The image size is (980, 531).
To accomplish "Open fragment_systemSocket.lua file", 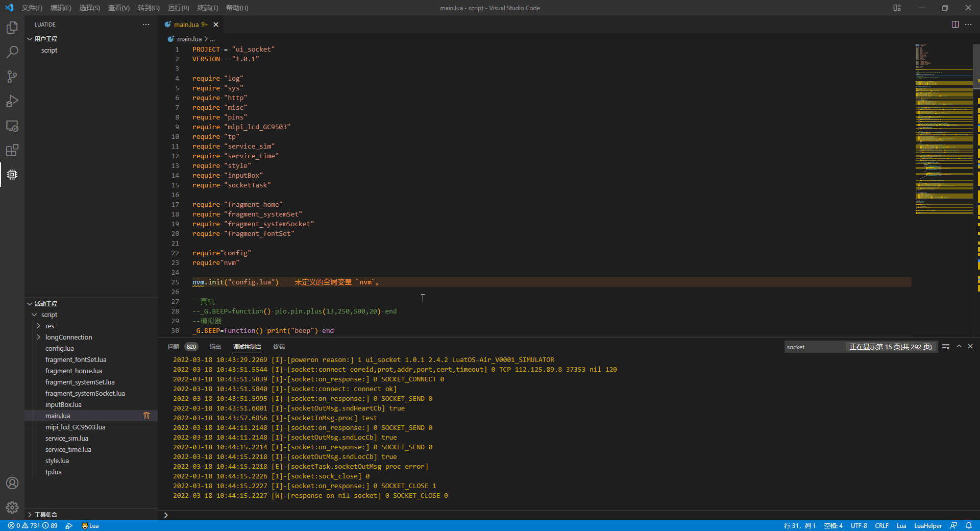I will point(85,393).
